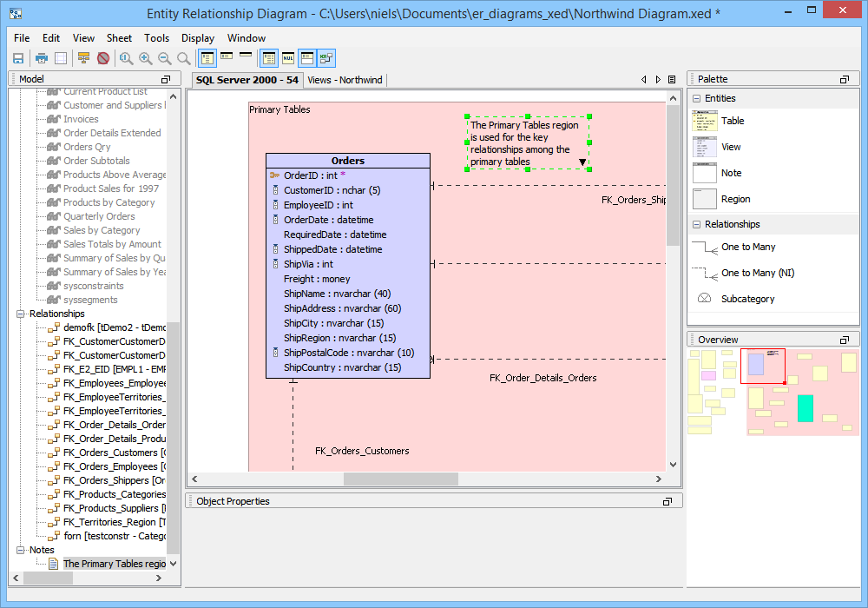Click the Zoom Out magnifier icon

[x=164, y=58]
